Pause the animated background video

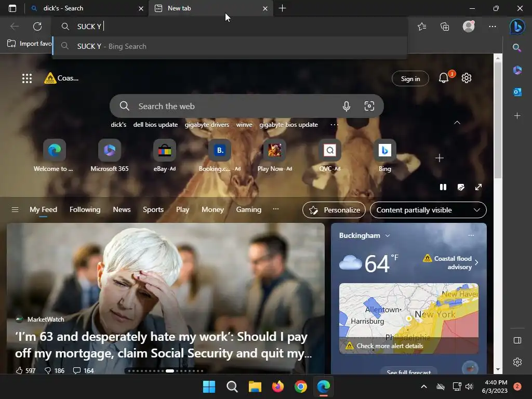(443, 187)
